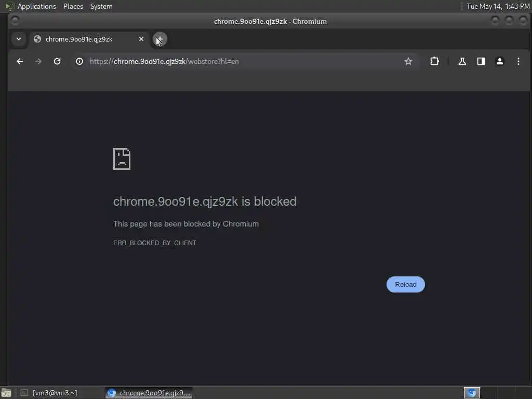Open Chrome Labs flask icon
Image resolution: width=532 pixels, height=399 pixels.
[x=462, y=61]
